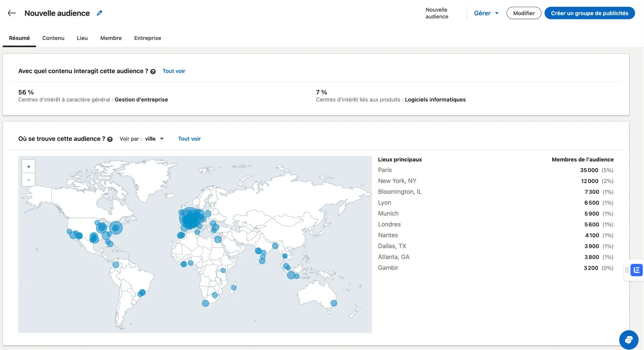Select Munich in the locations list
This screenshot has width=644, height=350.
click(496, 214)
